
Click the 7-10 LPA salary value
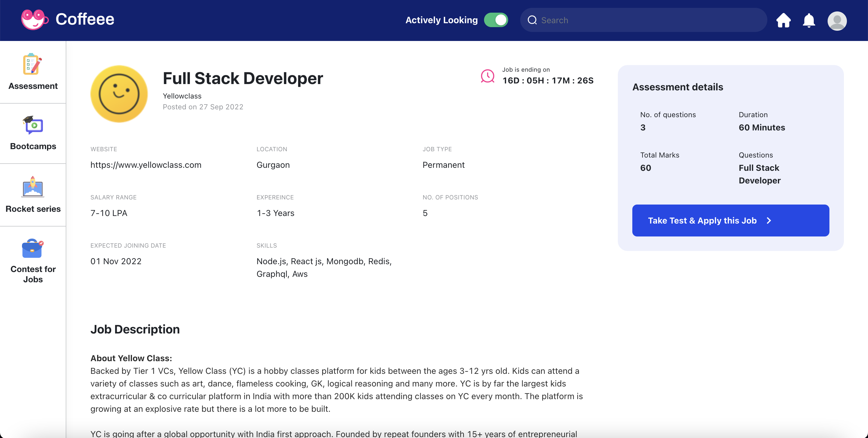tap(108, 214)
